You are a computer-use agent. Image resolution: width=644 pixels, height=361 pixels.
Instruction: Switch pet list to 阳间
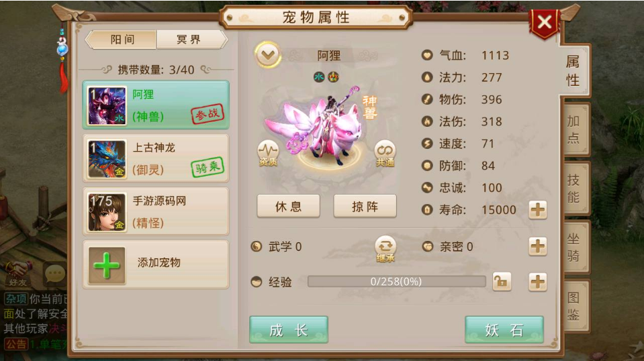[x=122, y=40]
